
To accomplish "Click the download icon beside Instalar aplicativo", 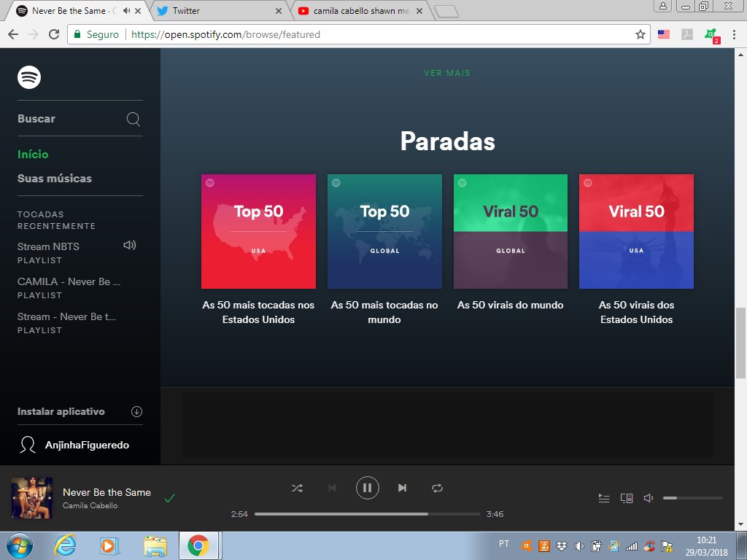I will 136,412.
